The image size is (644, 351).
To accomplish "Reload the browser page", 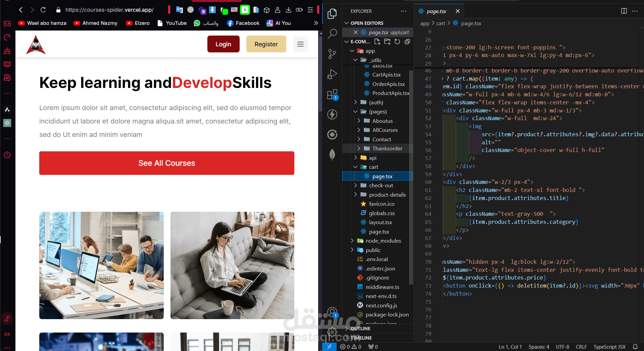I will pyautogui.click(x=43, y=10).
